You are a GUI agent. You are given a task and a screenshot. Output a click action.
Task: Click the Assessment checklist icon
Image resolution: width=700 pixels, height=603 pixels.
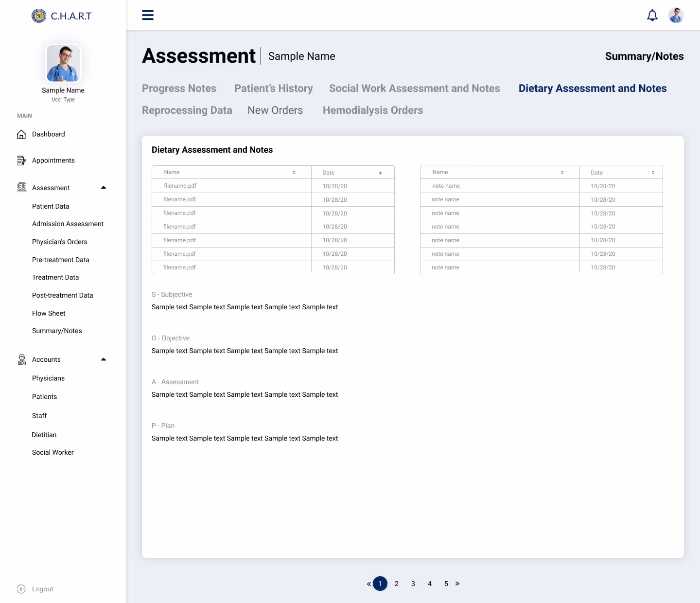point(22,187)
